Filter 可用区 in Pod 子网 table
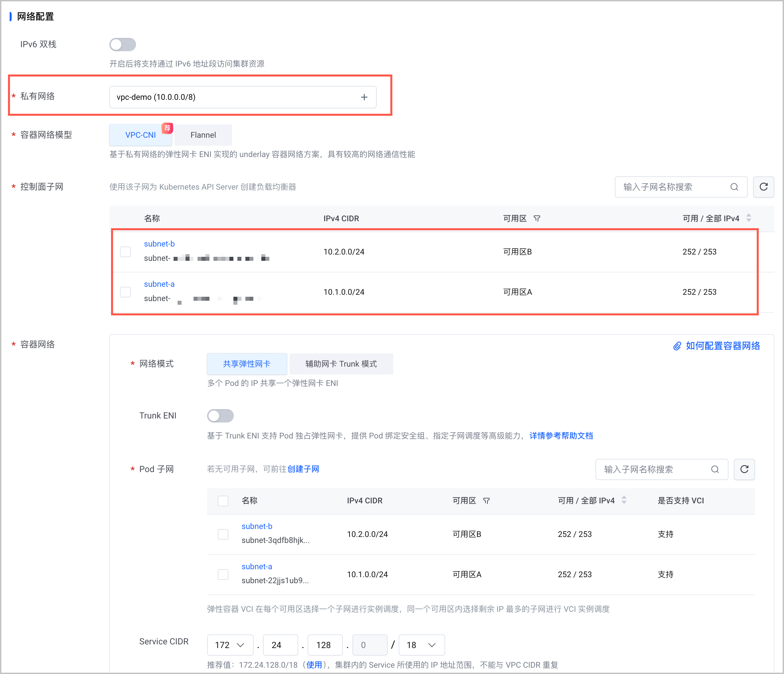The width and height of the screenshot is (784, 674). (x=487, y=501)
